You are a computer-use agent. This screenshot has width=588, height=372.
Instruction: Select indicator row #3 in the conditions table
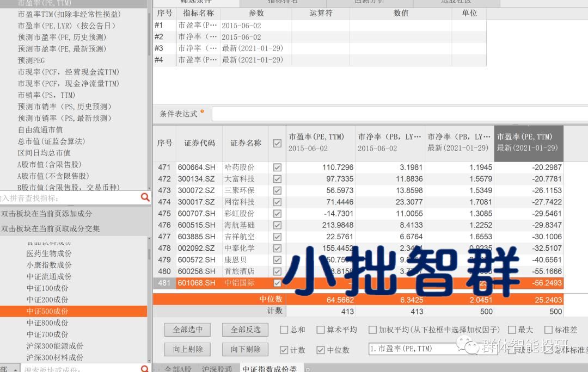tap(320, 48)
